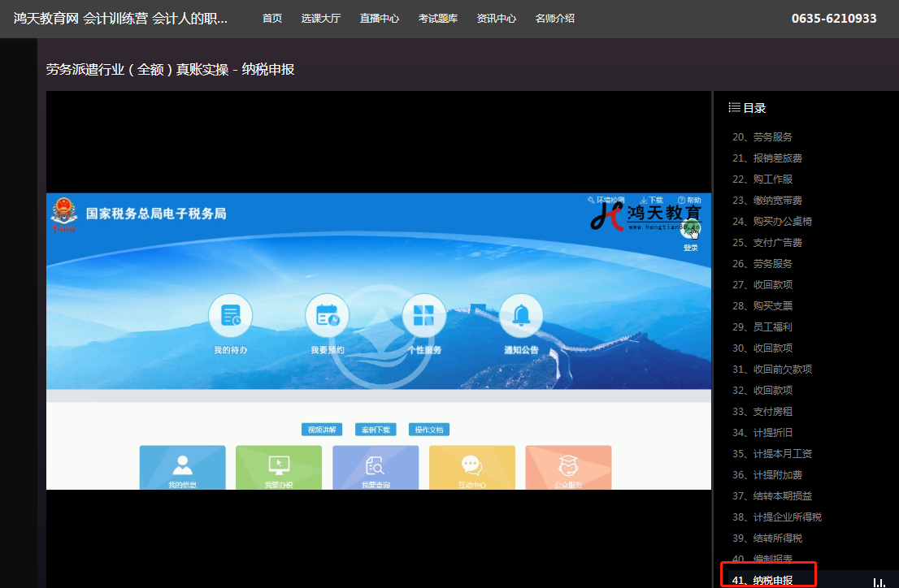Click the national tax emblem logo
Image resolution: width=899 pixels, height=588 pixels.
pyautogui.click(x=63, y=214)
